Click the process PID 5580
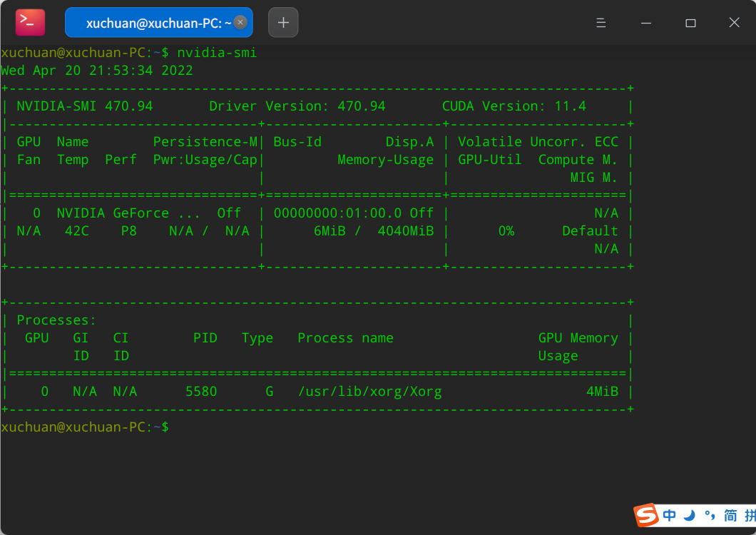The width and height of the screenshot is (756, 535). tap(205, 391)
